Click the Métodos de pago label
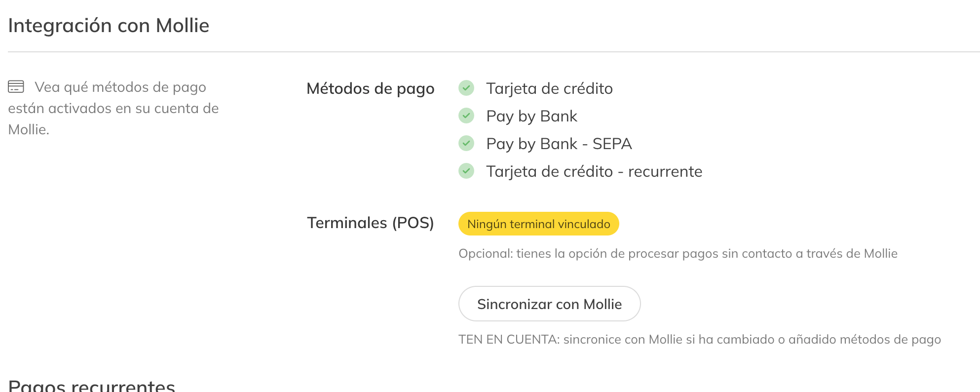The height and width of the screenshot is (392, 980). tap(370, 88)
